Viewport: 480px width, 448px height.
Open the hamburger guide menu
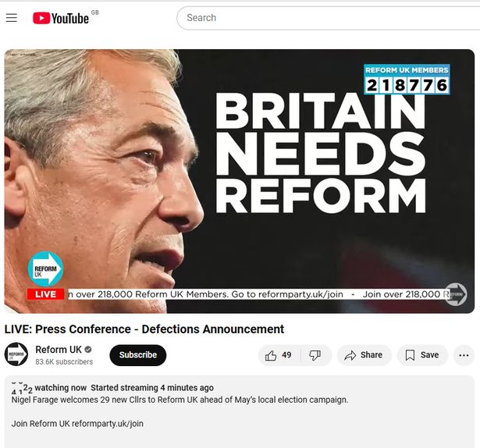pyautogui.click(x=12, y=18)
